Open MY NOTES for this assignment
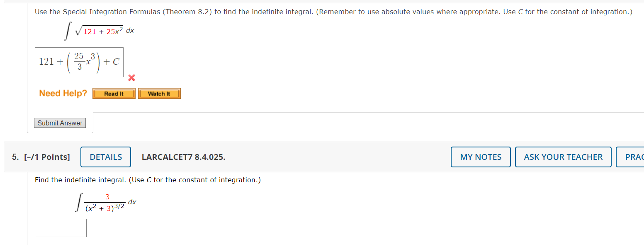Screen dimensions: 644x245 [480, 157]
